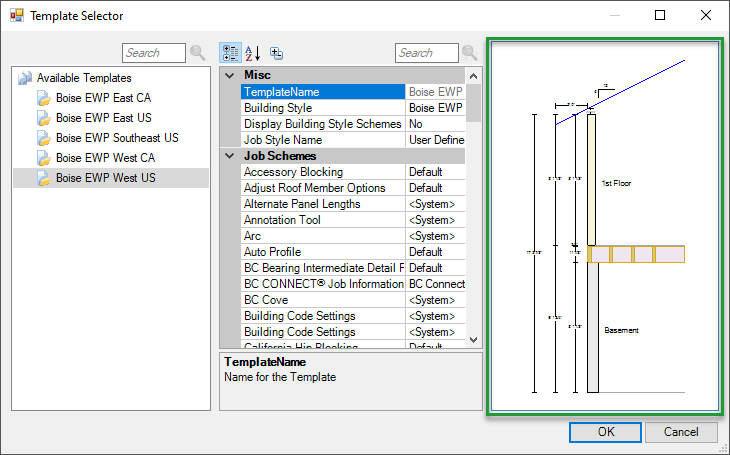Select the Boise EWP West US template
This screenshot has height=455, width=730.
pyautogui.click(x=106, y=178)
